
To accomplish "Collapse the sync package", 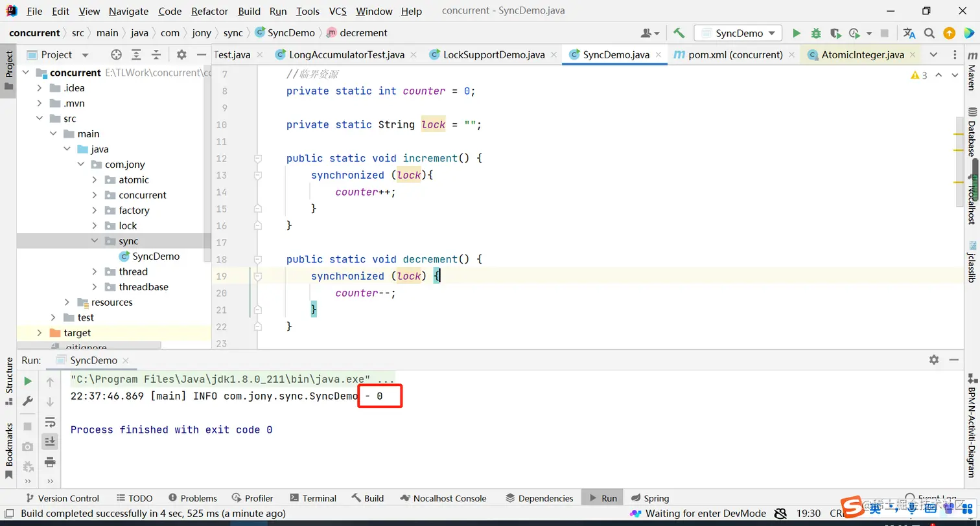I will [x=94, y=241].
